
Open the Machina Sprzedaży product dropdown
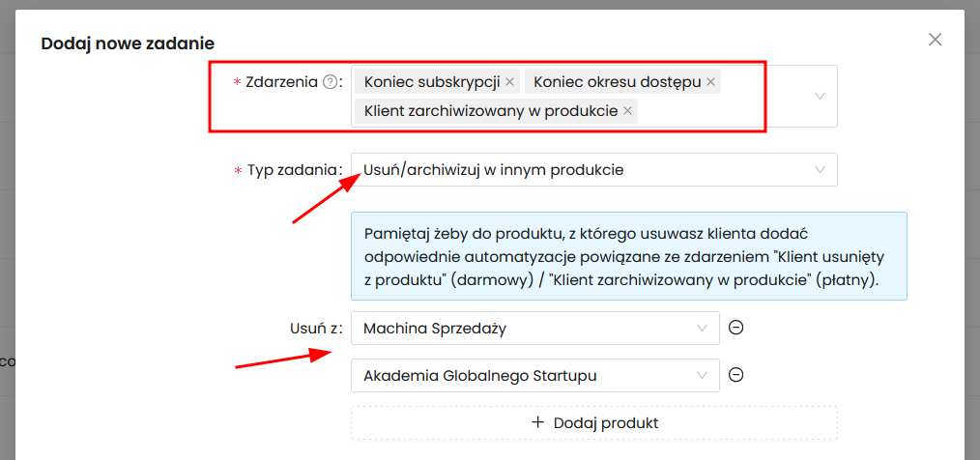(x=534, y=329)
